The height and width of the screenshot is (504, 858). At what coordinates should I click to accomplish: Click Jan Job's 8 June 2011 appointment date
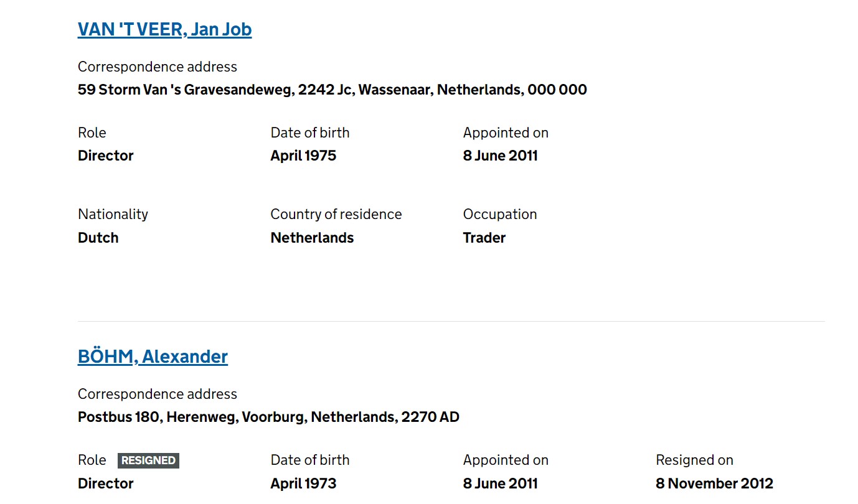pos(501,156)
